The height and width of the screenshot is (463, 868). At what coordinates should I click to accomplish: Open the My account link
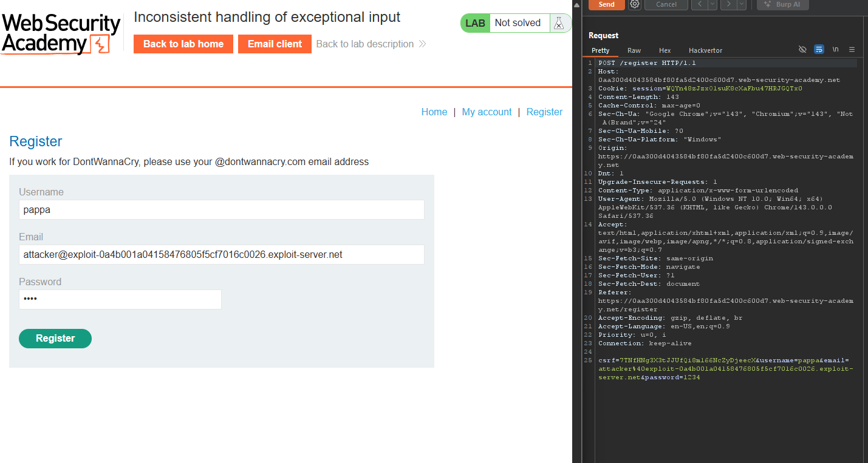(x=487, y=112)
